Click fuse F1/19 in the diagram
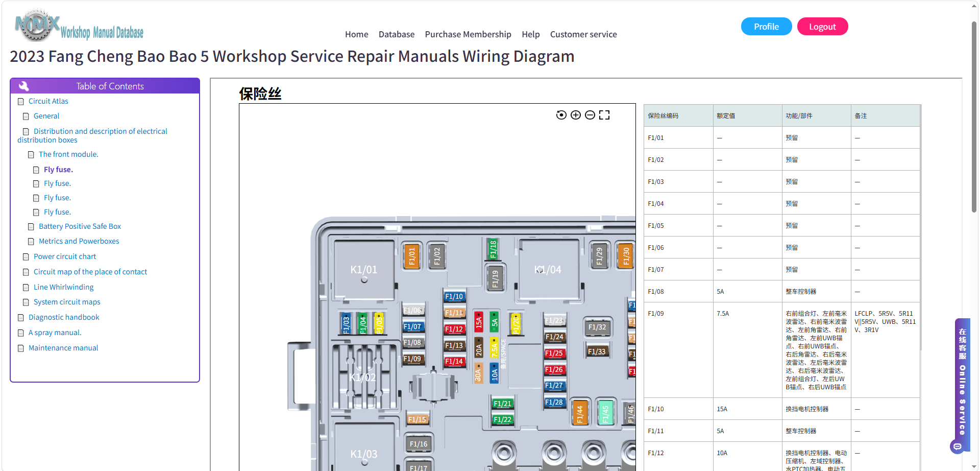This screenshot has width=980, height=471. point(495,278)
